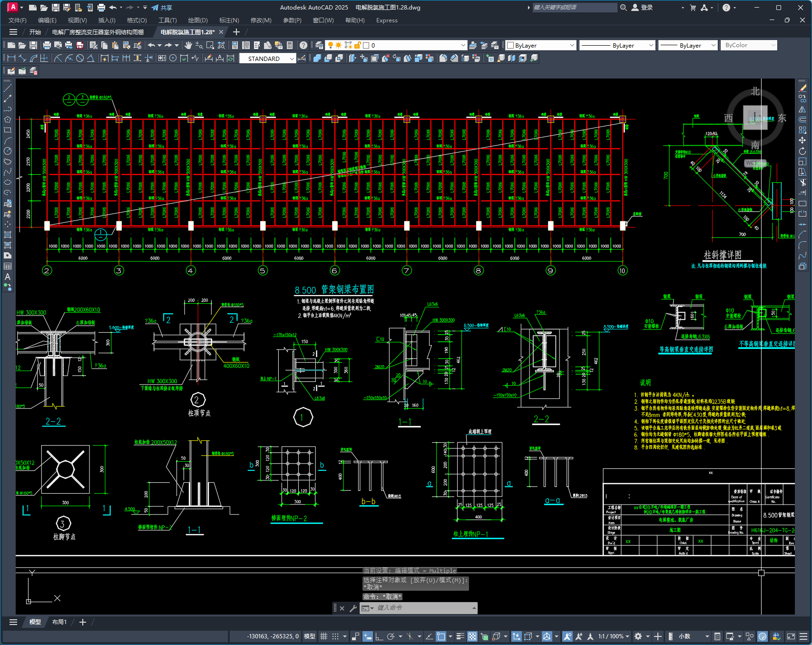This screenshot has height=645, width=812.
Task: Open the 绘图(D) menu
Action: point(198,20)
